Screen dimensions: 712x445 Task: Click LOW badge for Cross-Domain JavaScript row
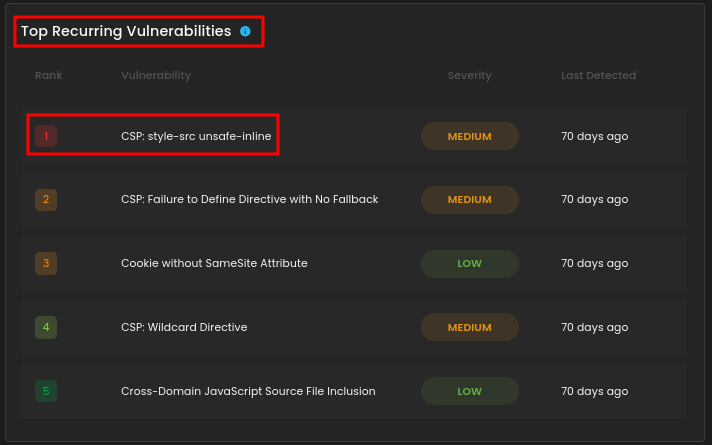point(469,392)
